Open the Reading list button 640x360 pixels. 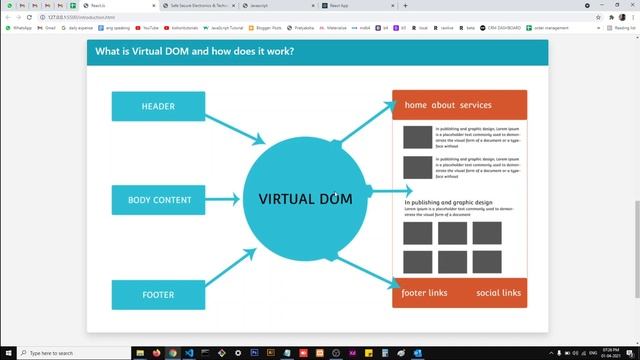pyautogui.click(x=621, y=28)
